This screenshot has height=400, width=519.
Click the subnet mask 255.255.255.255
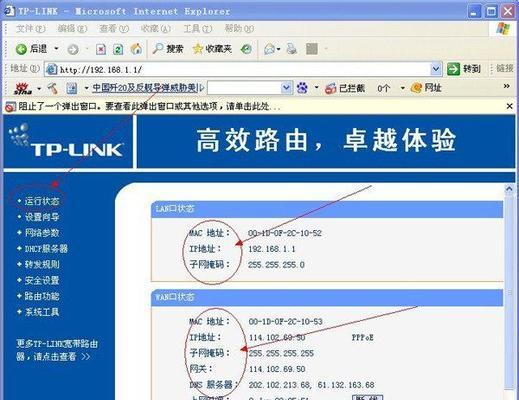(281, 353)
